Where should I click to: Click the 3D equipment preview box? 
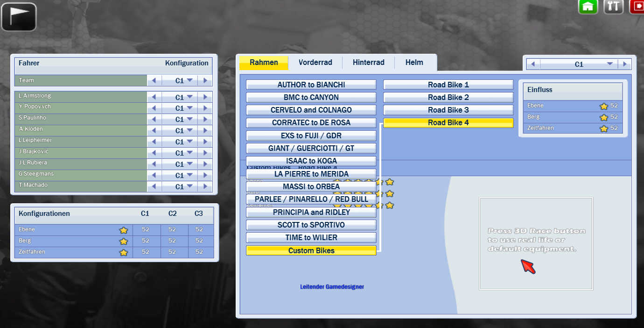[536, 243]
